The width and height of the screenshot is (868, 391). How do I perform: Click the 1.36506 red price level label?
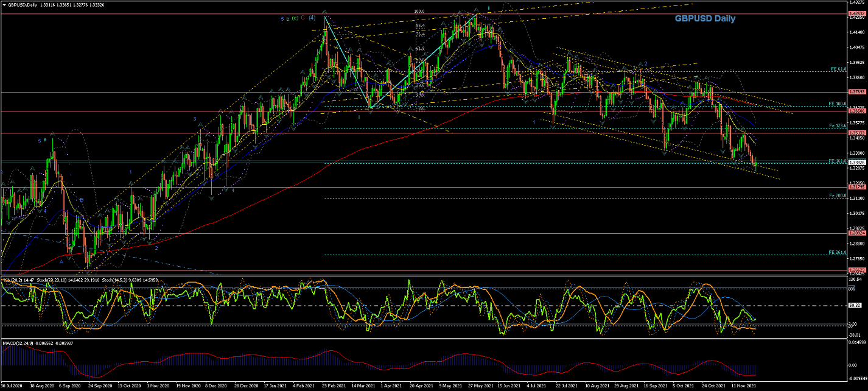tap(857, 111)
